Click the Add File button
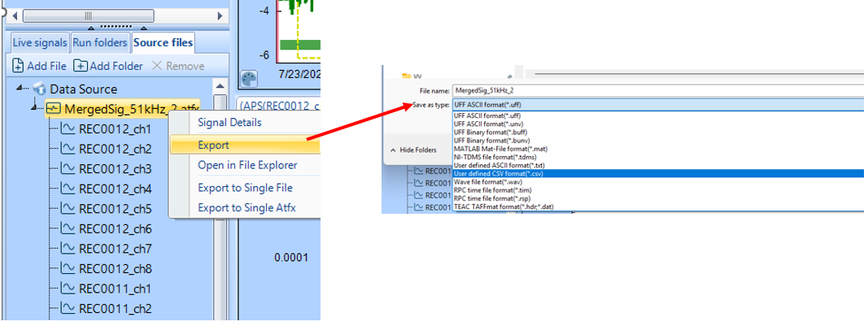 [39, 66]
